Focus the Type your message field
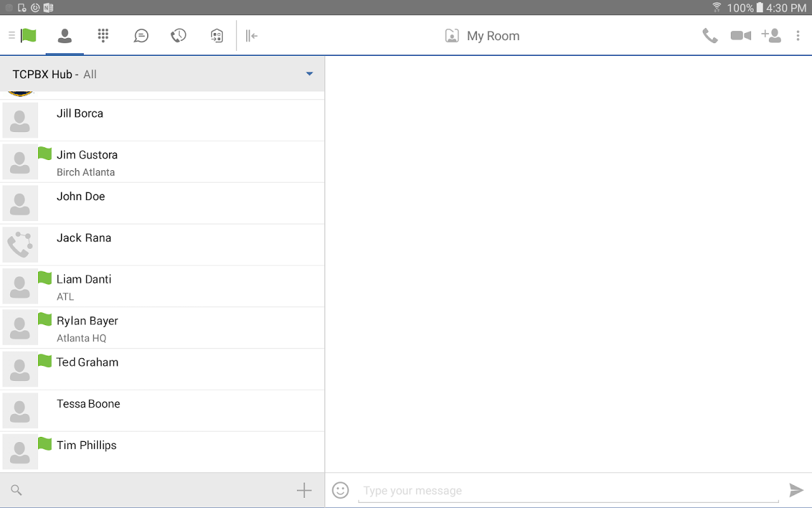 tap(568, 490)
